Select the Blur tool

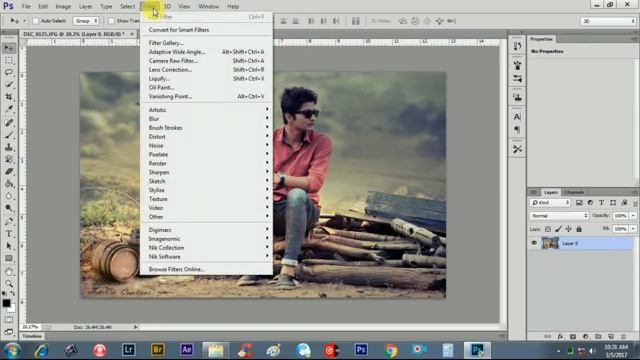(9, 196)
